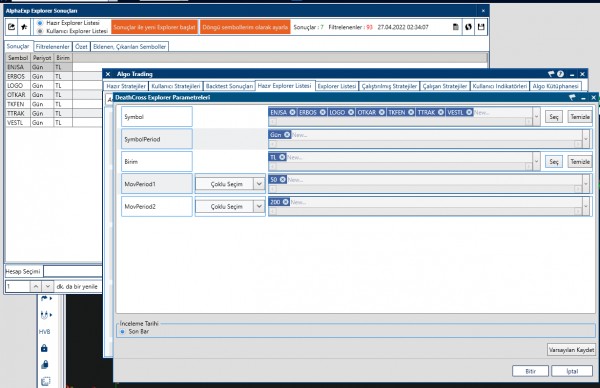600x388 pixels.
Task: Remove the ERBOS symbol tag
Action: pyautogui.click(x=323, y=112)
